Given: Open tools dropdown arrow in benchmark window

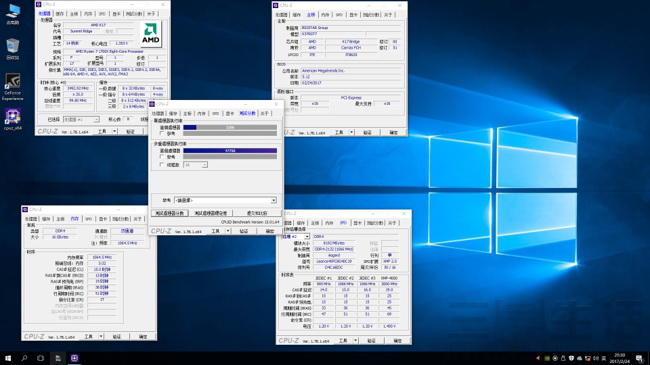Looking at the screenshot, I should 228,231.
